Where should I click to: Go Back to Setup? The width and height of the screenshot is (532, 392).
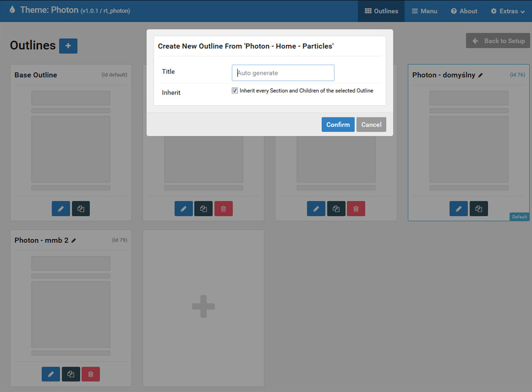coord(498,40)
